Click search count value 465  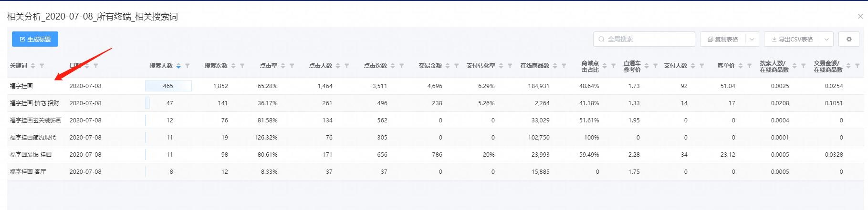(168, 86)
